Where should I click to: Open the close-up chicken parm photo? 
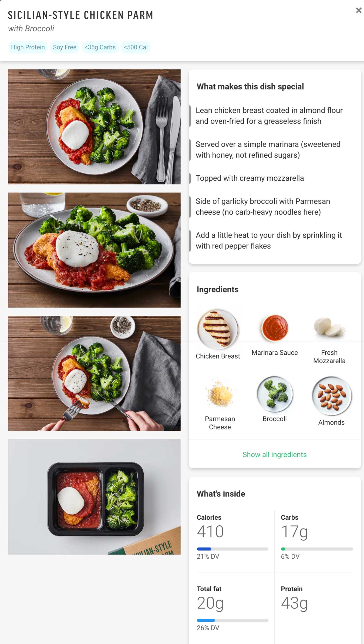[94, 250]
